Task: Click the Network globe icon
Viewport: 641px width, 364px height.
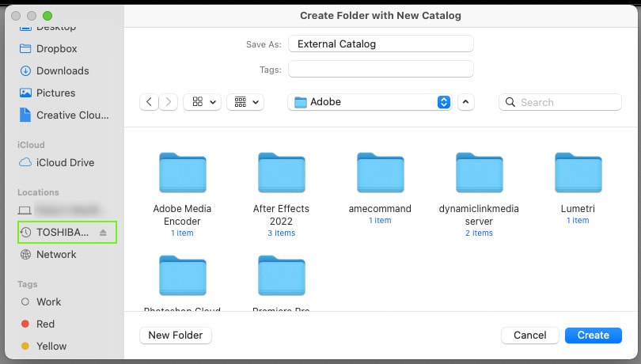Action: [x=25, y=254]
